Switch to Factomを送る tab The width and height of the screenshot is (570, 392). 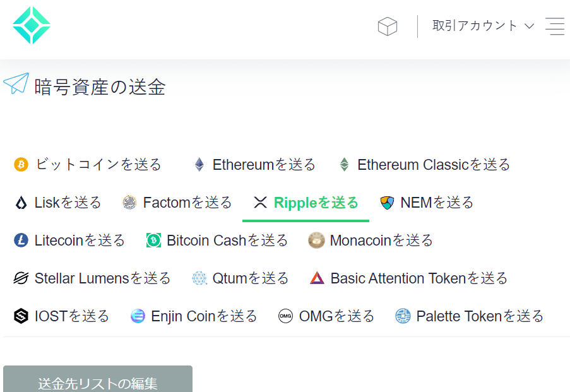point(177,203)
